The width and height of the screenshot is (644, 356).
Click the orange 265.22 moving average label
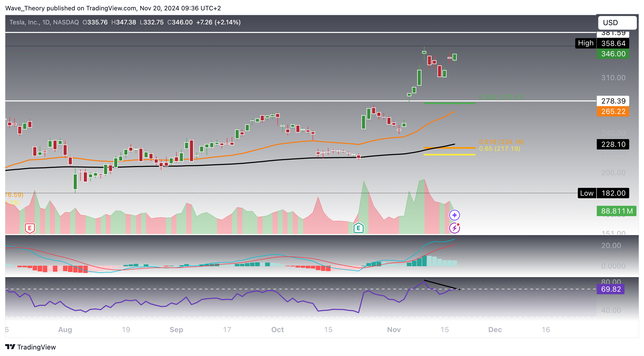pyautogui.click(x=613, y=112)
